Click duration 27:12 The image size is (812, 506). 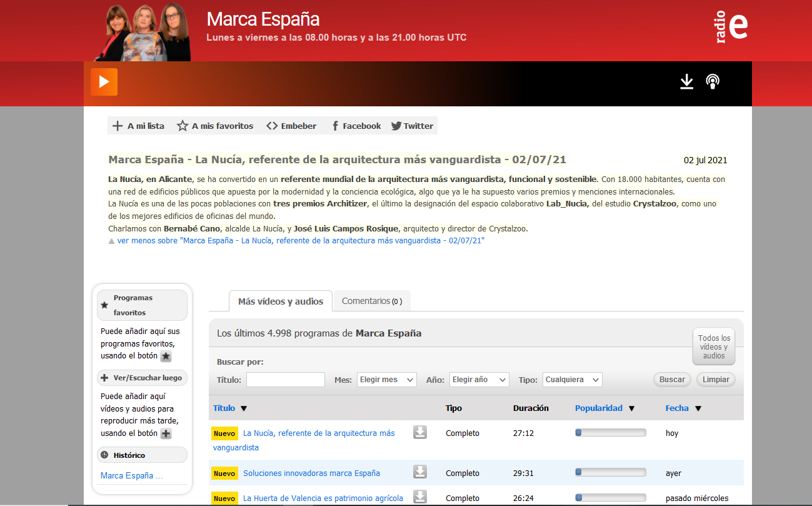[523, 433]
